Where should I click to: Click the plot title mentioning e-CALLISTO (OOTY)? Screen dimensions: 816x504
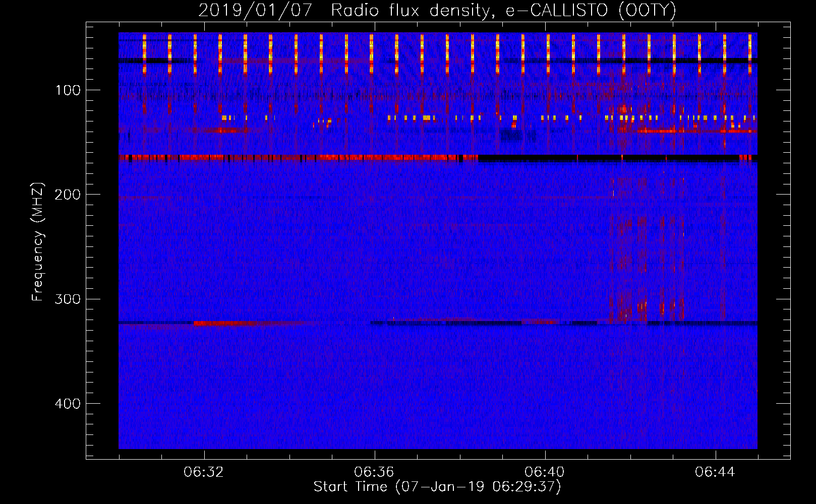(437, 10)
